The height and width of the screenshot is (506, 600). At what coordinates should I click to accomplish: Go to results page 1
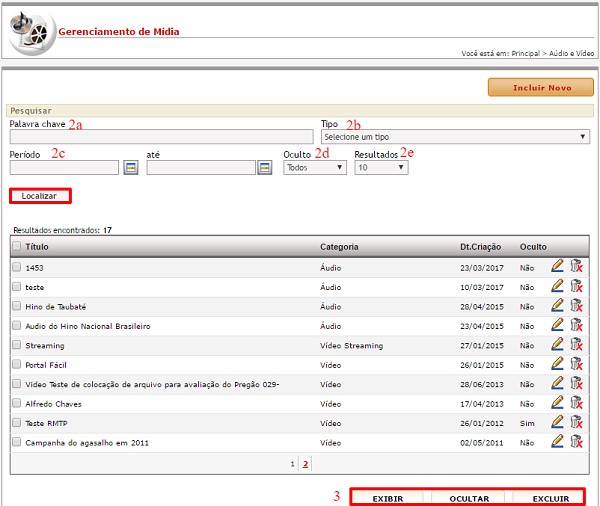coord(292,464)
